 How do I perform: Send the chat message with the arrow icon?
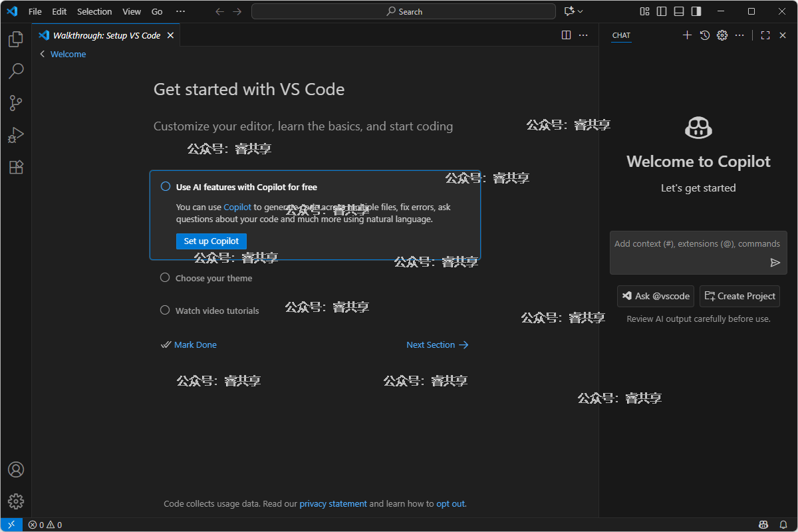click(x=775, y=263)
